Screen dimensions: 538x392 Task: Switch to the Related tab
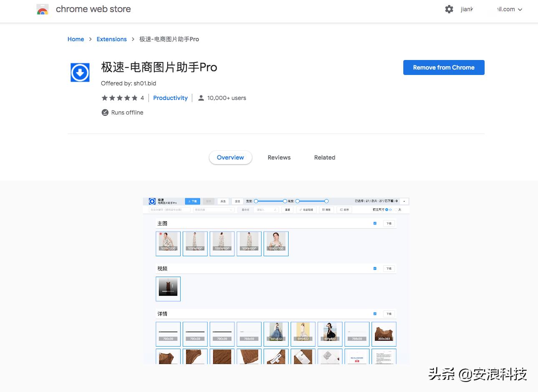coord(324,157)
